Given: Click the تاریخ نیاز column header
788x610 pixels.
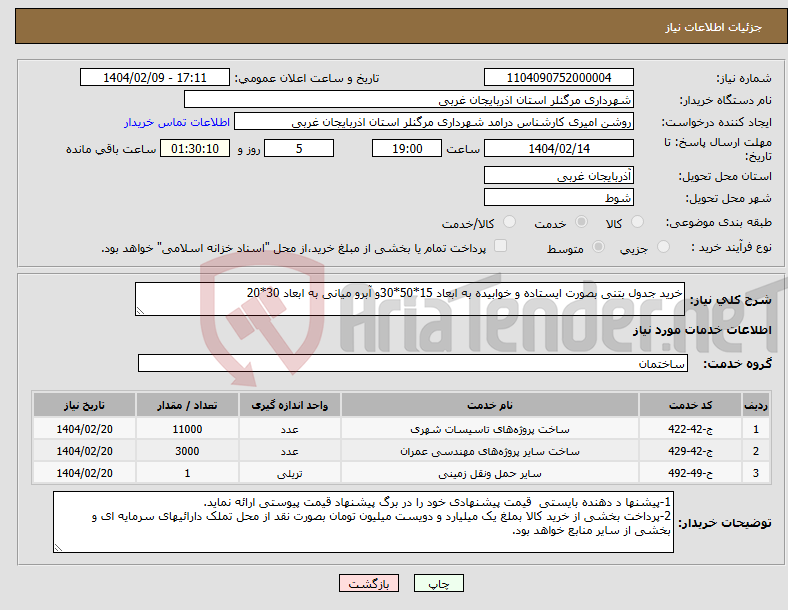Looking at the screenshot, I should point(84,405).
